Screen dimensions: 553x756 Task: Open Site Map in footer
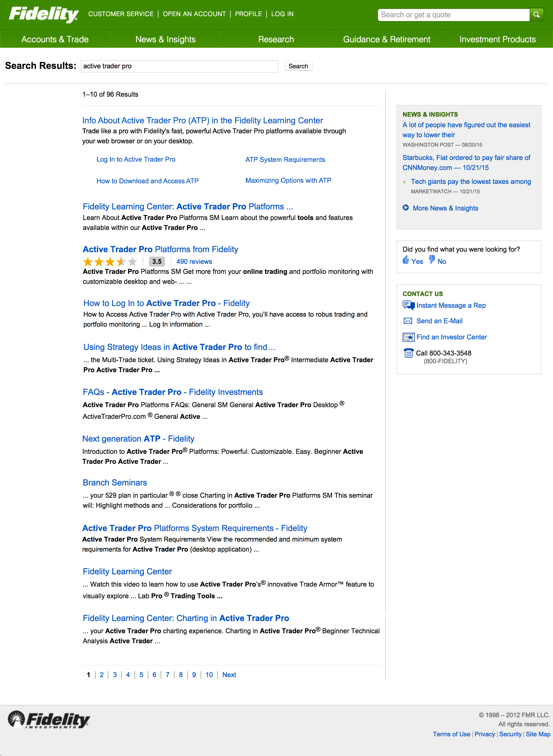coord(538,734)
